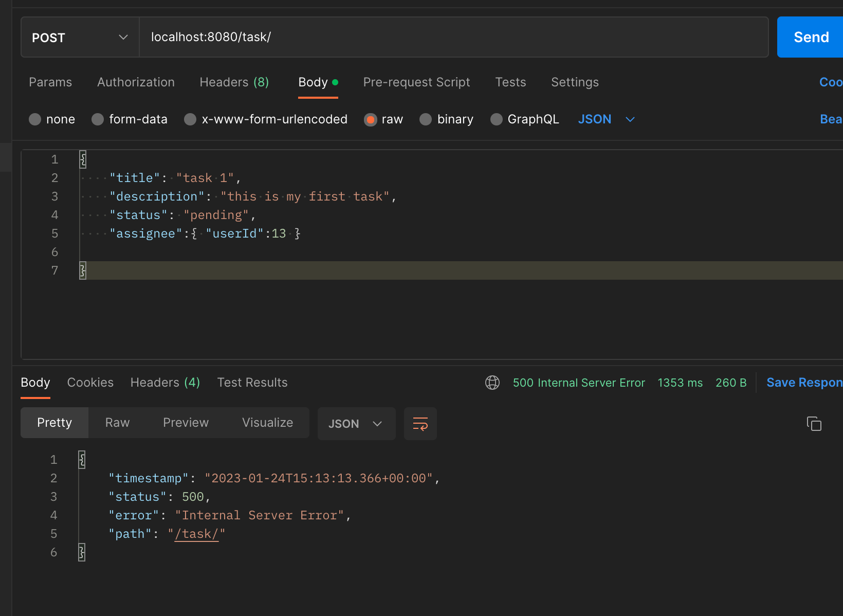This screenshot has width=843, height=616.
Task: Switch response view to Pretty
Action: point(54,423)
